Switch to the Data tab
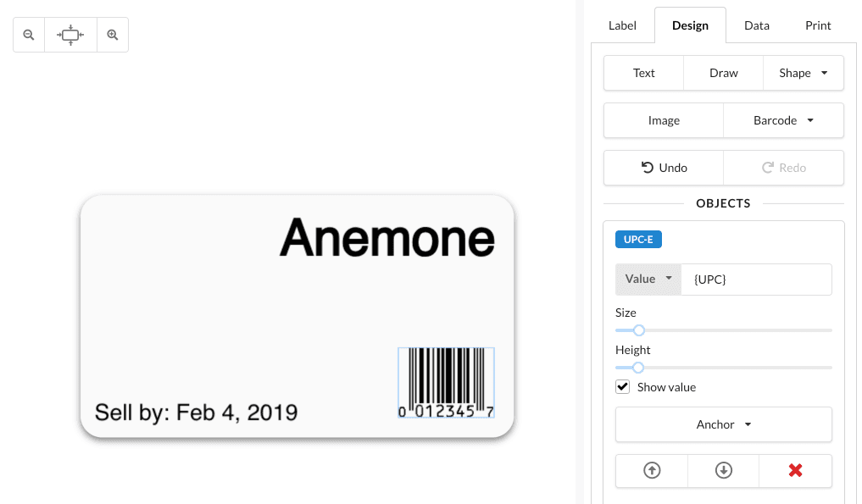 pyautogui.click(x=756, y=25)
